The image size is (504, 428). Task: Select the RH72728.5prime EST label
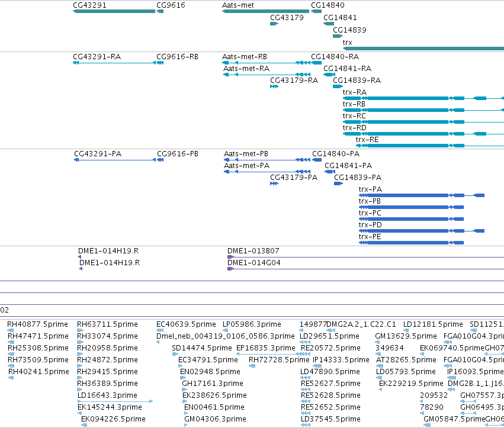tap(279, 360)
